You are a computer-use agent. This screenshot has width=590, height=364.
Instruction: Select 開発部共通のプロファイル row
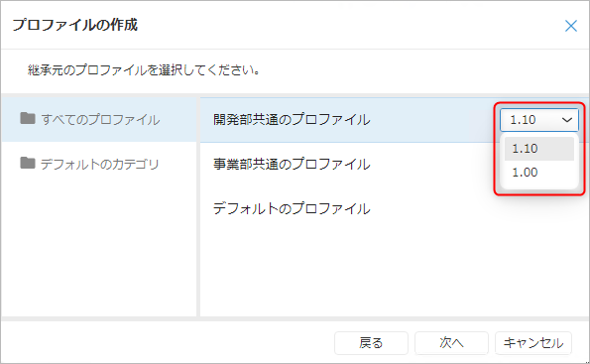(346, 120)
